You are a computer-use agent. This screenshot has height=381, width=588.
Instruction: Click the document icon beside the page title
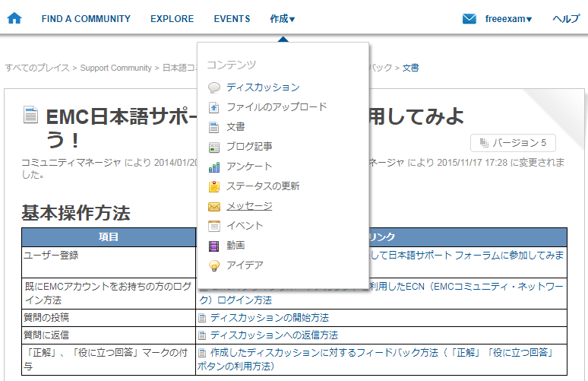(30, 115)
